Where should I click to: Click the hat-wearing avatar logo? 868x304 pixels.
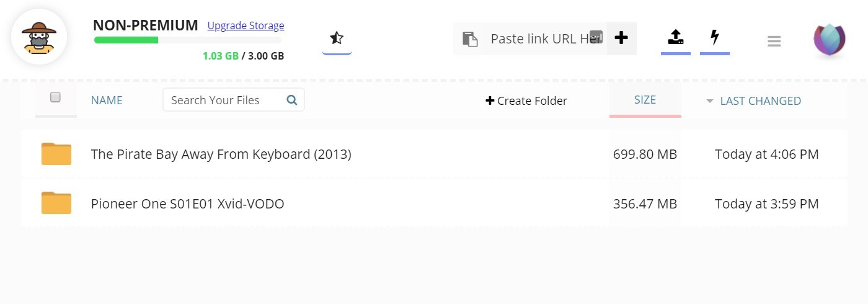tap(39, 37)
